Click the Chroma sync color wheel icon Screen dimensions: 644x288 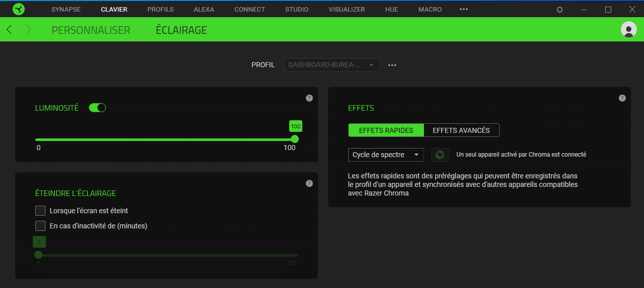point(440,155)
